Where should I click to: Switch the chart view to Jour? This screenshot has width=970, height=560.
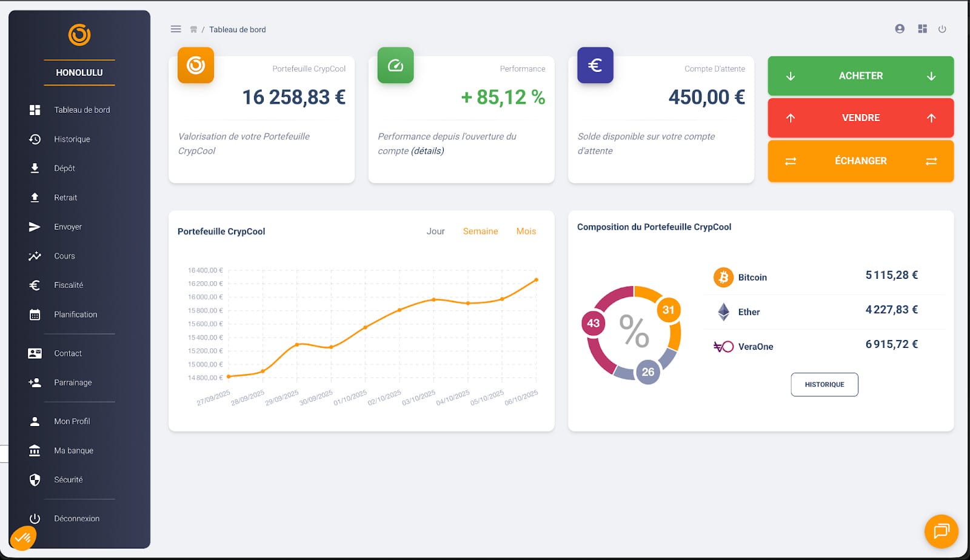tap(435, 231)
